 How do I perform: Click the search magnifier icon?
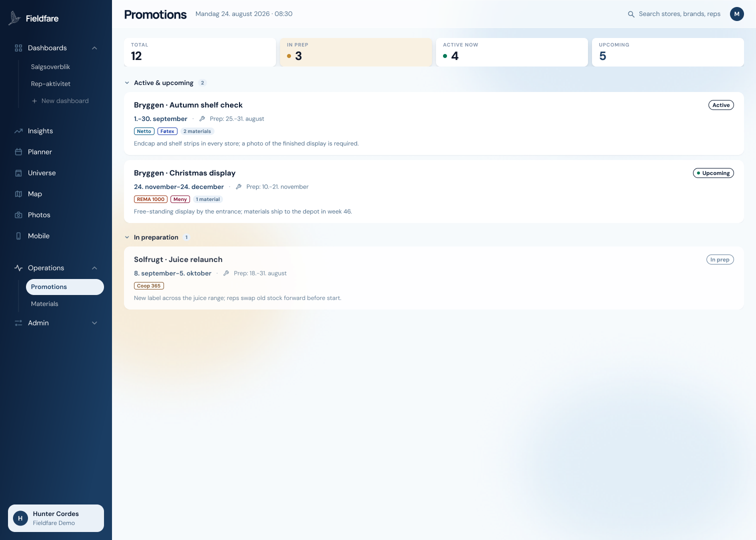tap(631, 14)
